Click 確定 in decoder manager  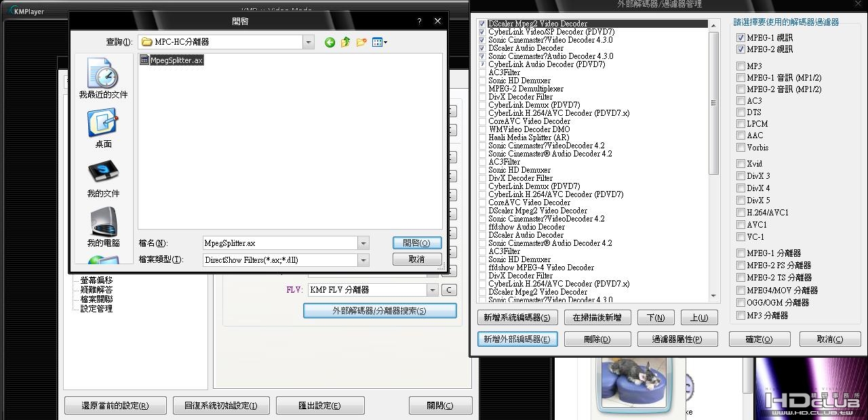759,339
